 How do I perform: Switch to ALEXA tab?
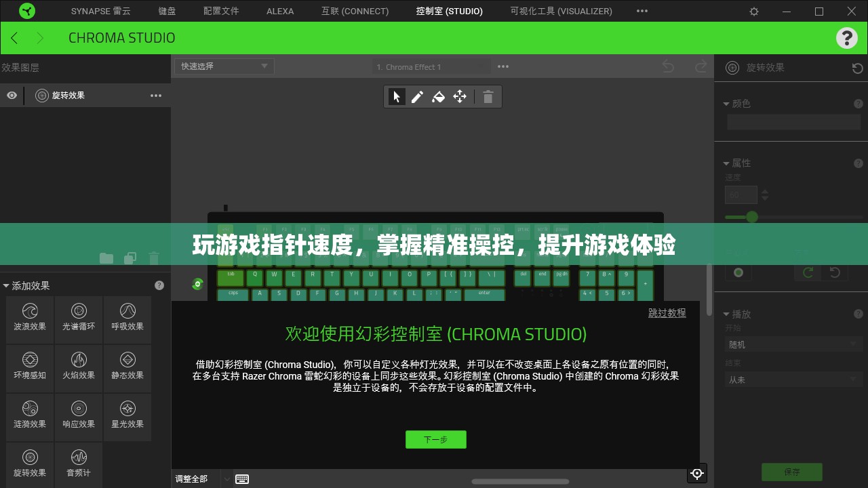coord(280,12)
